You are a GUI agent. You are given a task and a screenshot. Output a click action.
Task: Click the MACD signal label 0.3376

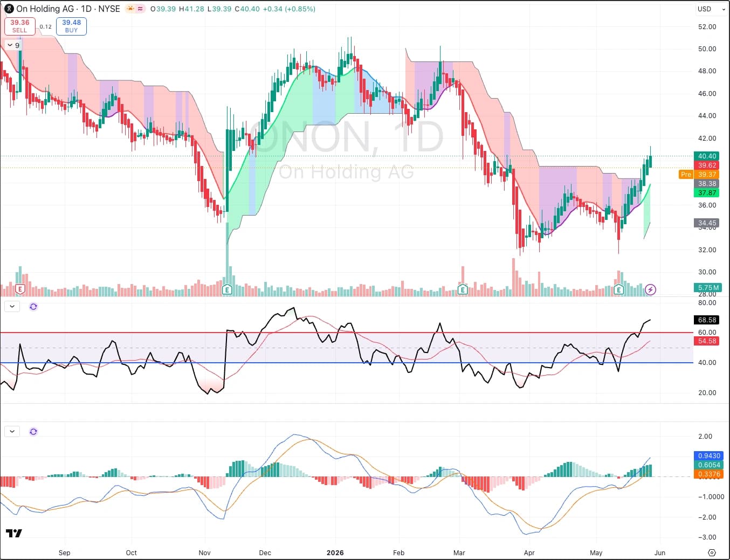coord(708,474)
